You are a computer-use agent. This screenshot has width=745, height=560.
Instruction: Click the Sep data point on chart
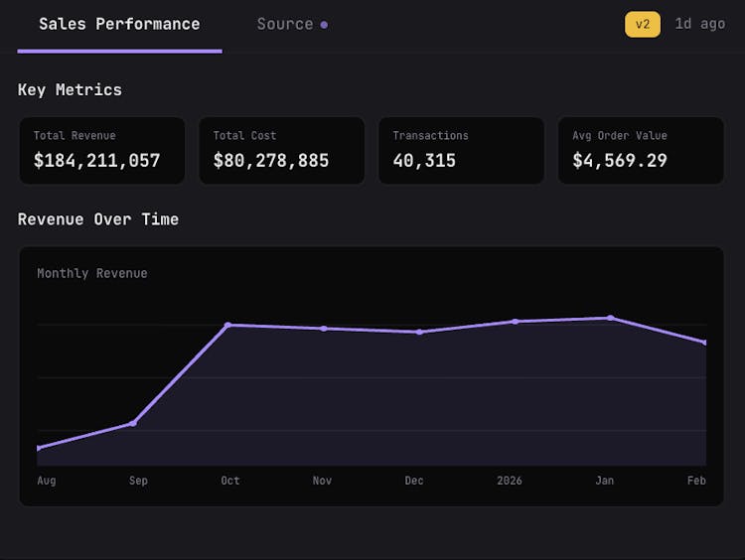(x=133, y=423)
